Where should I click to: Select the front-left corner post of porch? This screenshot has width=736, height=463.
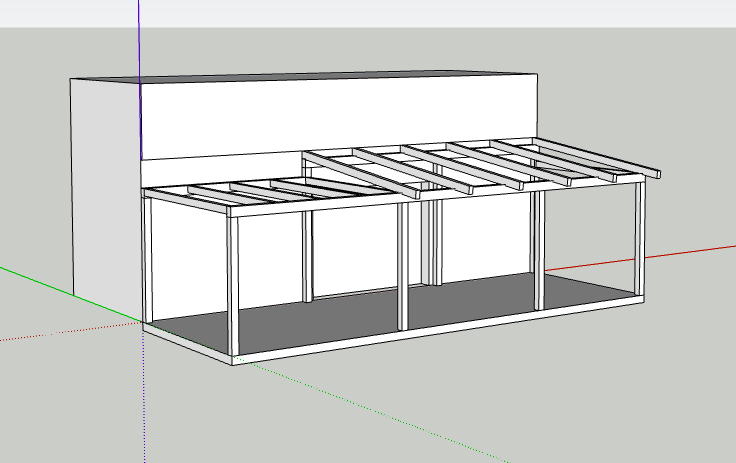233,285
